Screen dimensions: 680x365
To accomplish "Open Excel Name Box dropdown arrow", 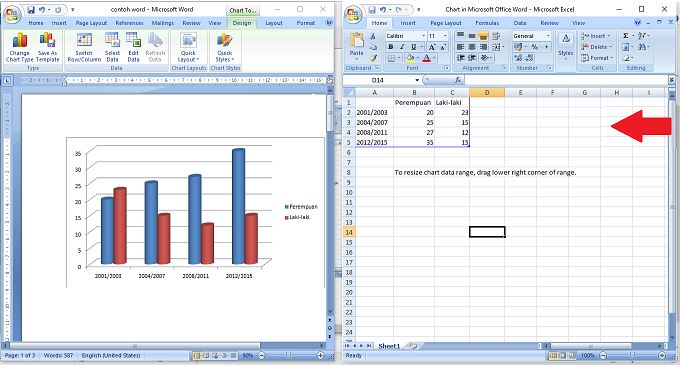I will coord(417,80).
